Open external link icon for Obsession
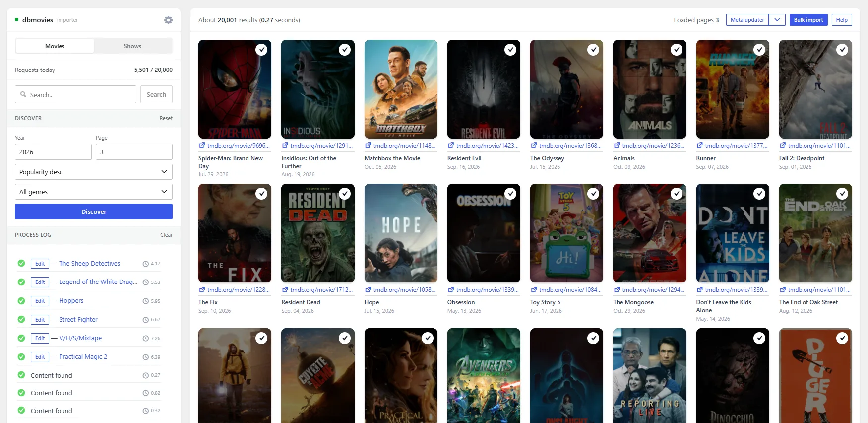The height and width of the screenshot is (423, 868). pos(451,290)
